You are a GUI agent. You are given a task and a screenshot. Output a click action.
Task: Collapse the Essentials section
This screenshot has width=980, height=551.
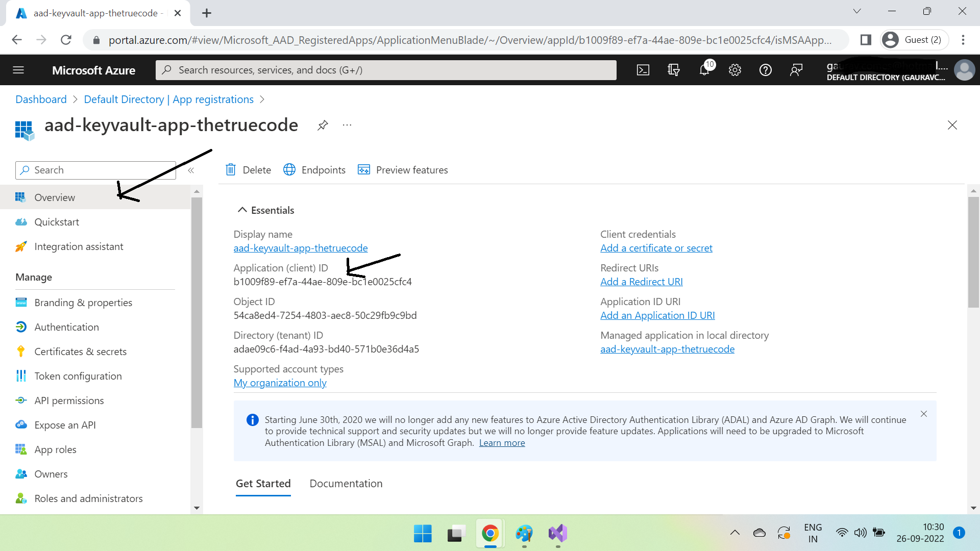266,210
